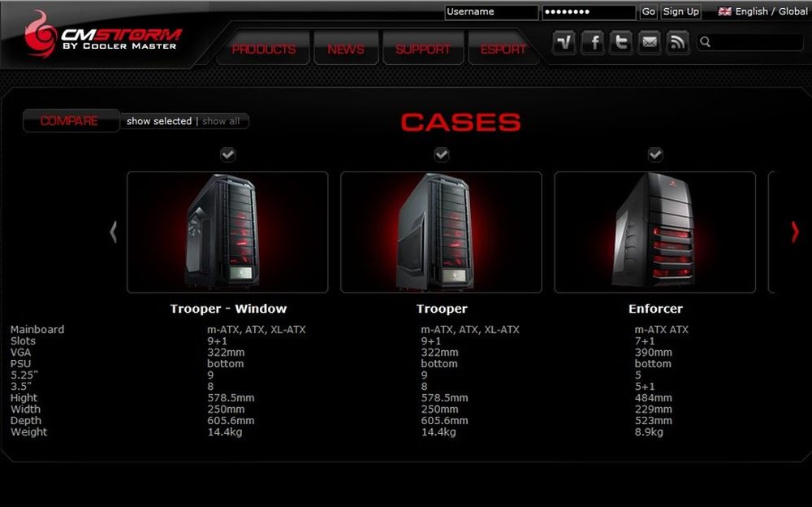
Task: Go to the SUPPORT menu tab
Action: coord(423,50)
